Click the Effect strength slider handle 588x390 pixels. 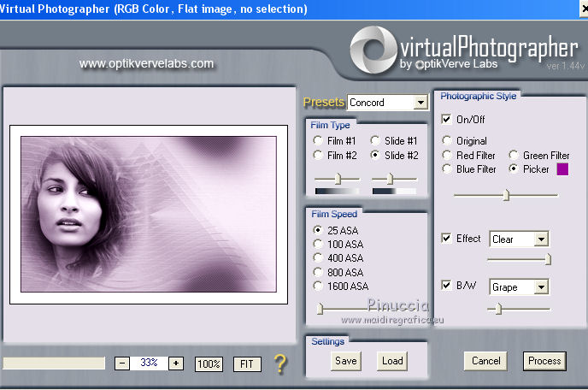click(x=548, y=259)
